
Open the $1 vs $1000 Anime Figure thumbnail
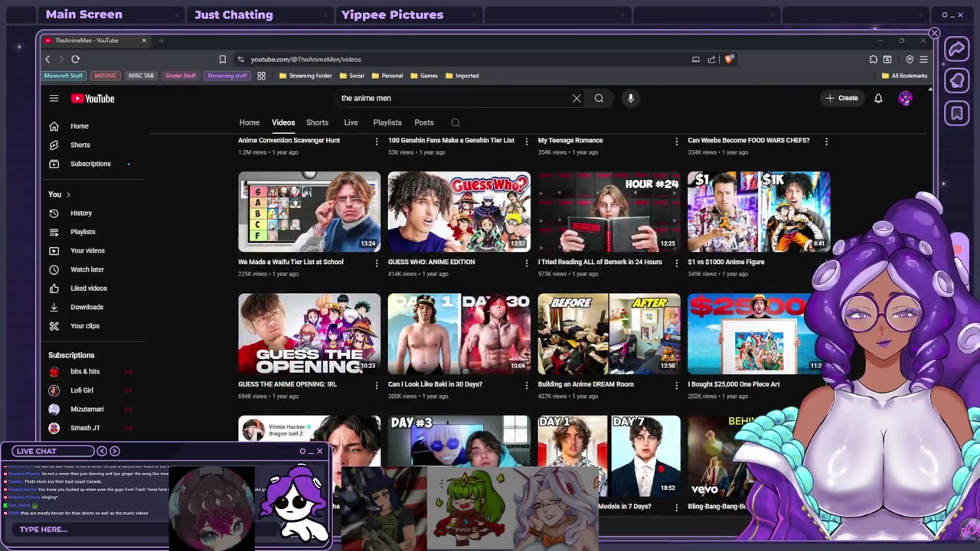[x=759, y=212]
